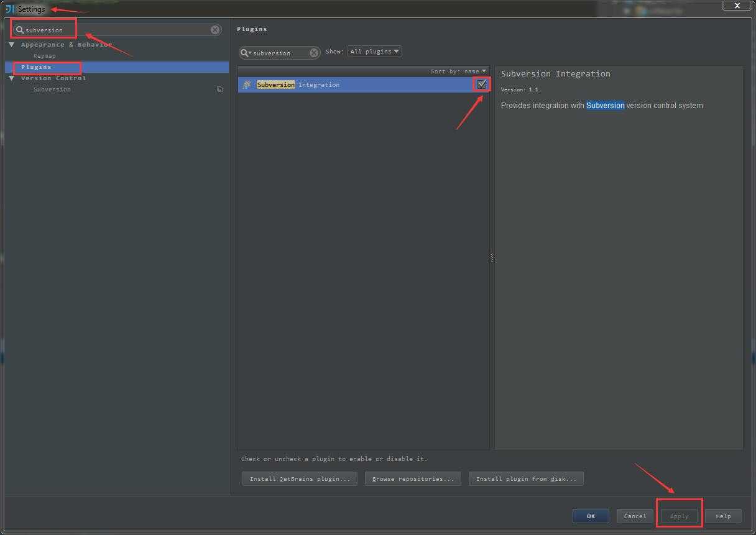This screenshot has width=756, height=535.
Task: Click the Apply button
Action: [679, 516]
